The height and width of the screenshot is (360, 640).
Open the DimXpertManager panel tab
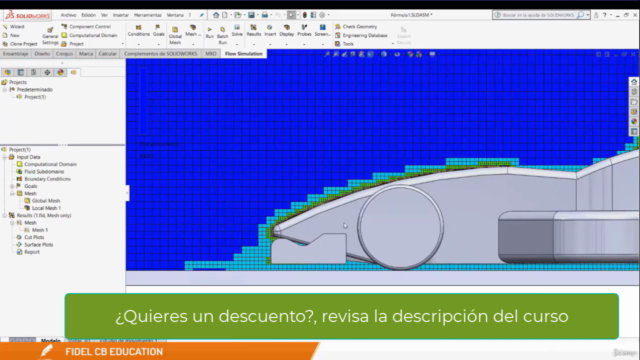pos(47,72)
